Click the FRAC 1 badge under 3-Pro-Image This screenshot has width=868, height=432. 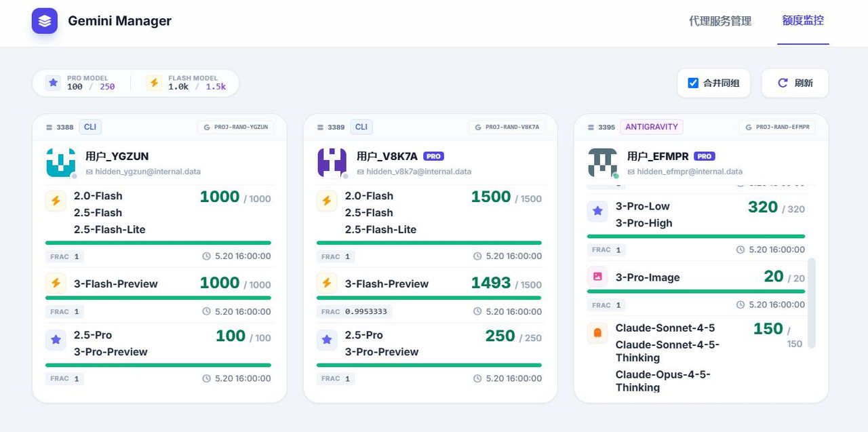pyautogui.click(x=606, y=305)
